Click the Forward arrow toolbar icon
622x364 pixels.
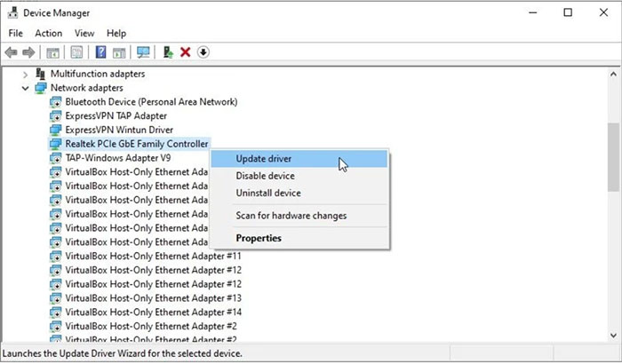28,52
